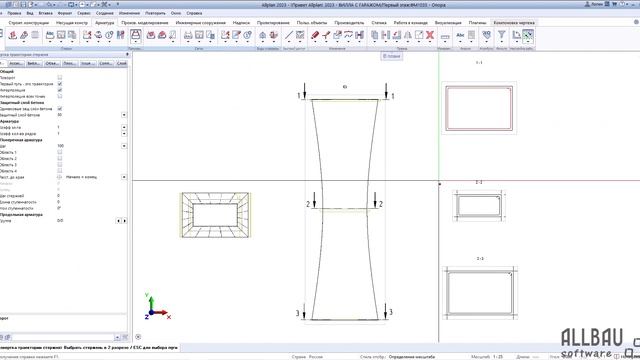Screen dimensions: 640x360
Task: Switch to the Визуализация ribbon tab
Action: 448,23
